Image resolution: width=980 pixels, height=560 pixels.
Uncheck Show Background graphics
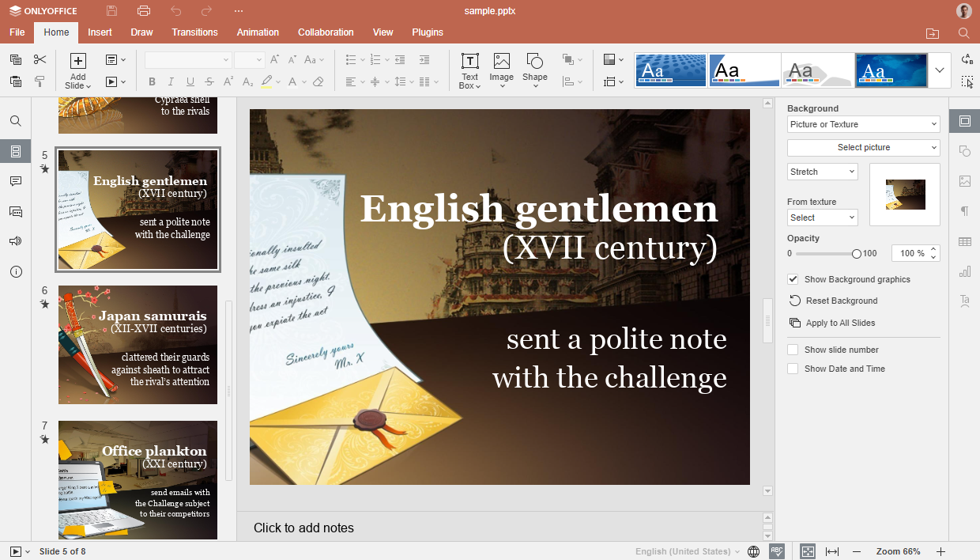[x=793, y=279]
